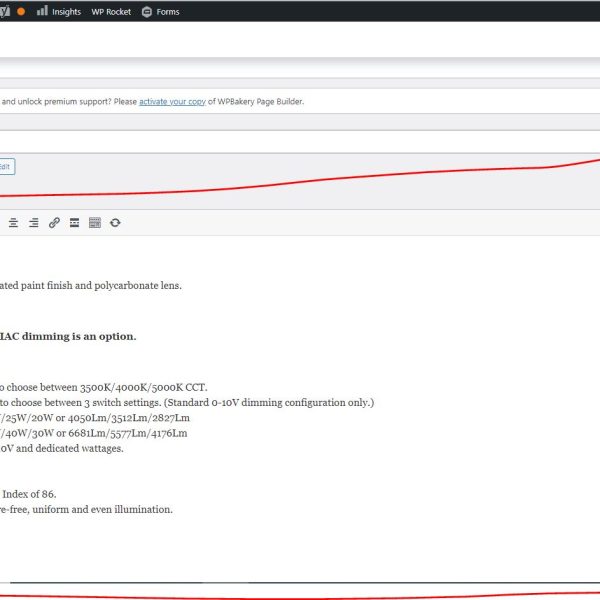Click the Forms hexagon icon
The height and width of the screenshot is (600, 600).
pyautogui.click(x=148, y=11)
